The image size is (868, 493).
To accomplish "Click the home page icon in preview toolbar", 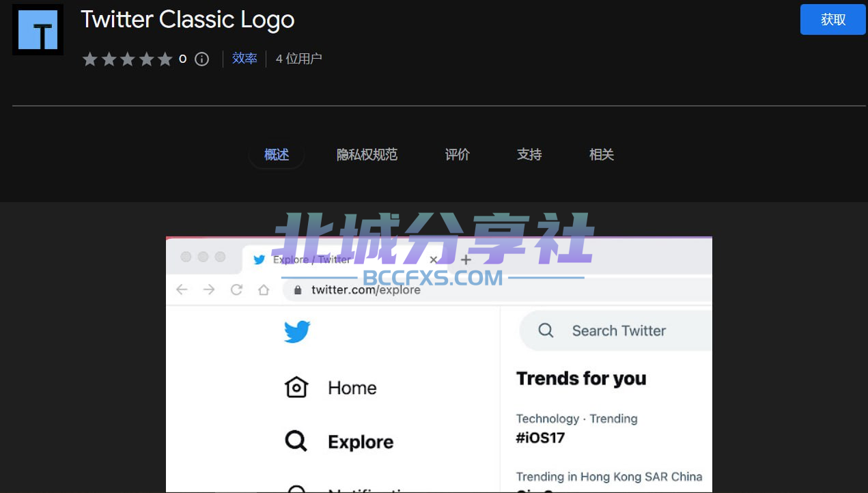I will pos(264,290).
